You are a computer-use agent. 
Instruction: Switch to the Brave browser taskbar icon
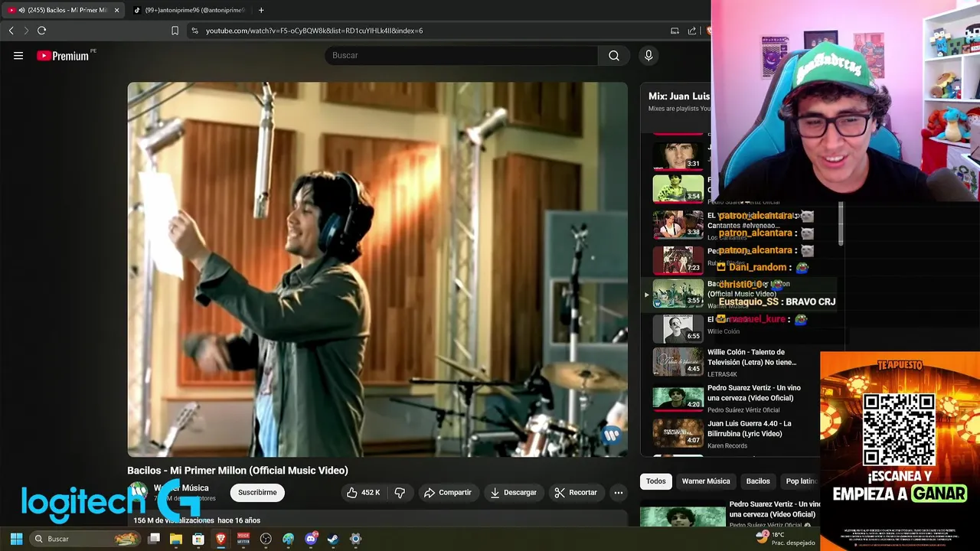point(220,539)
